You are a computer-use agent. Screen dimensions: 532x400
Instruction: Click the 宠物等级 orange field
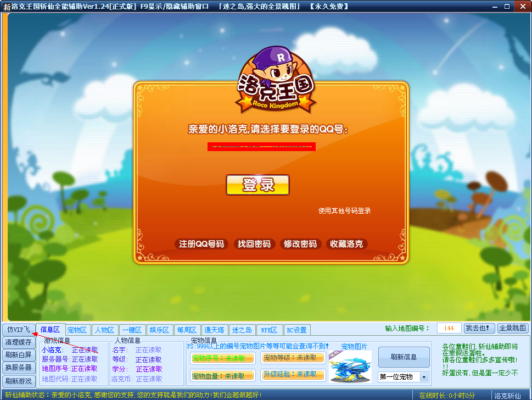click(x=293, y=358)
